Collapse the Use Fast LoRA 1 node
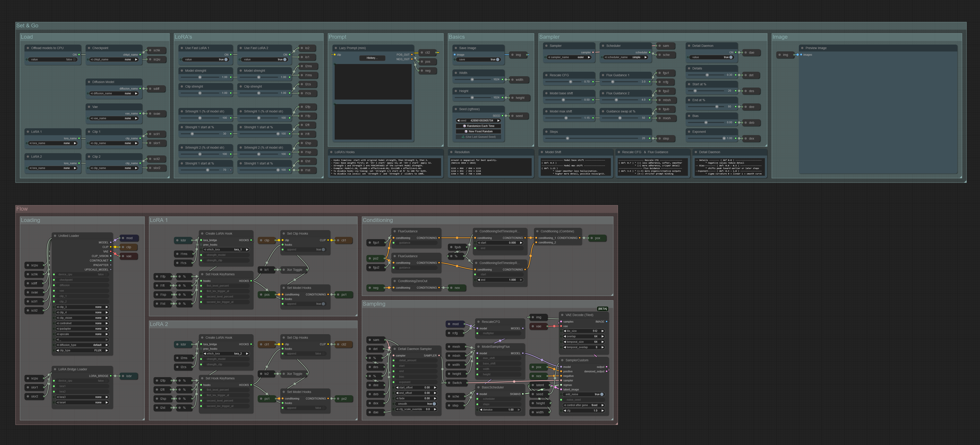The image size is (980, 445). click(182, 48)
